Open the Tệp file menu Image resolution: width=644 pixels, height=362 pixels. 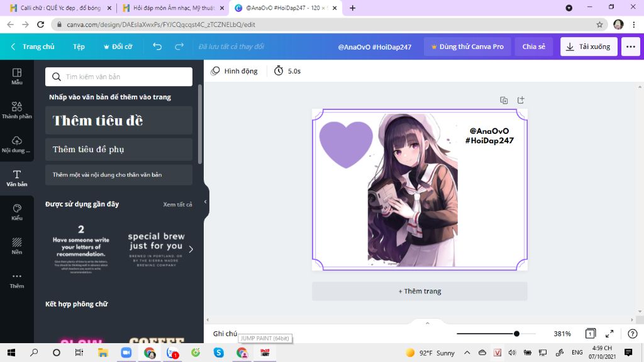[79, 47]
